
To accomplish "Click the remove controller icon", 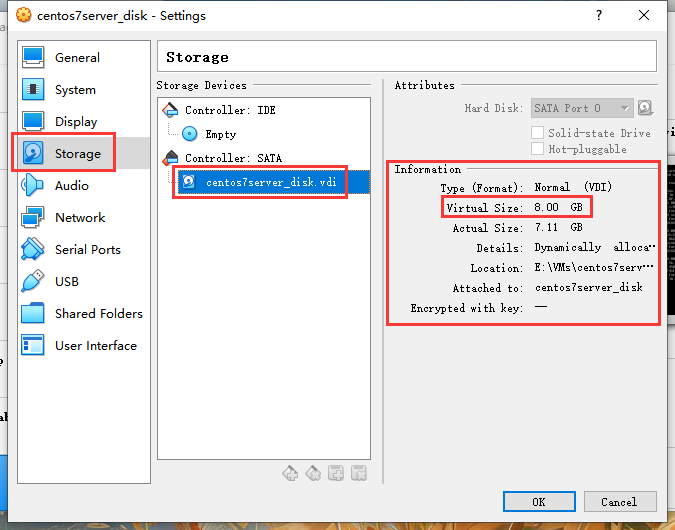I will pyautogui.click(x=313, y=473).
